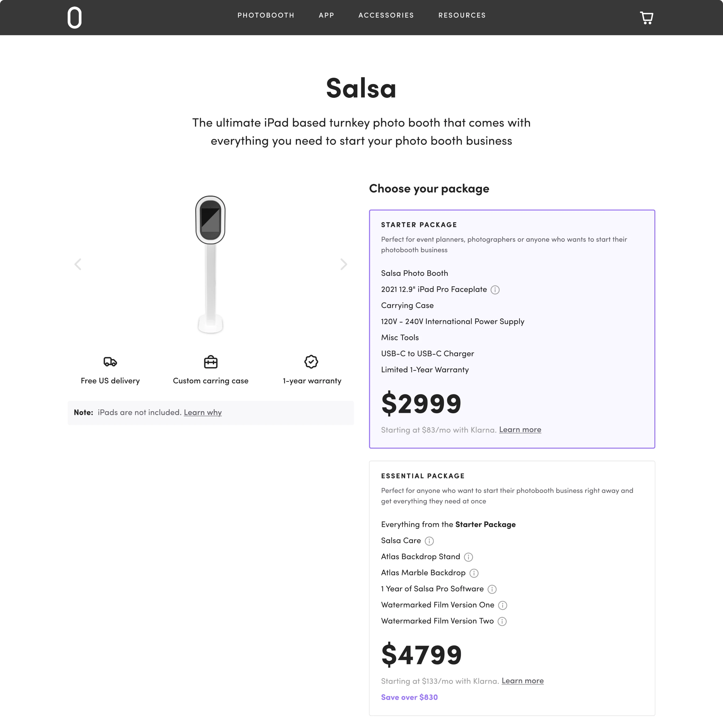
Task: Open info tooltip for iPad Pro Faceplate
Action: (496, 290)
